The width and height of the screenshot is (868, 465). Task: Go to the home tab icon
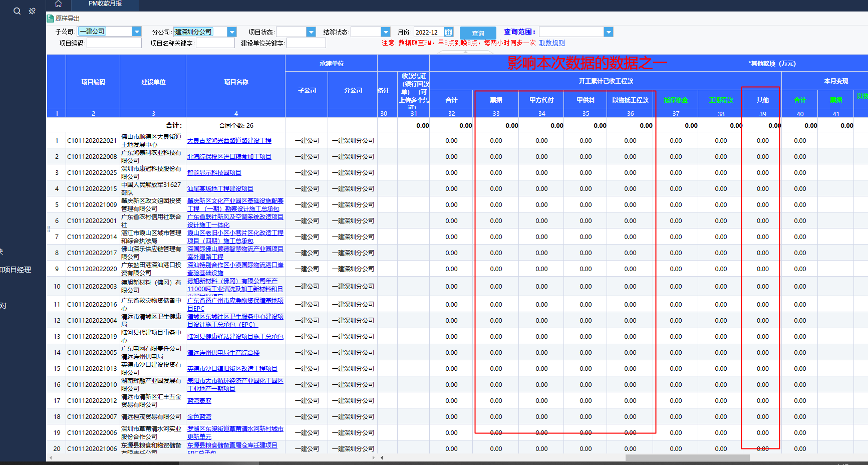58,4
